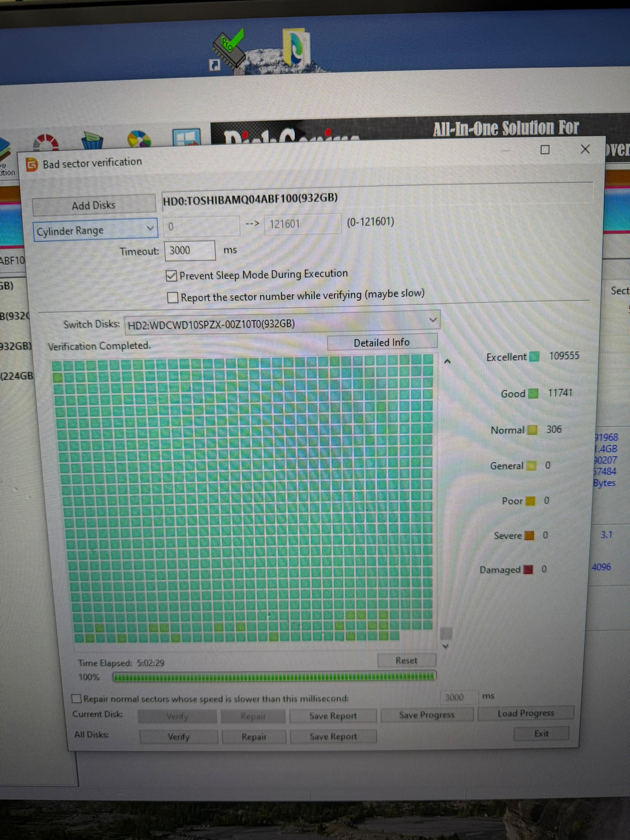Click Save Report for All Disks
Image resolution: width=630 pixels, height=840 pixels.
[333, 736]
